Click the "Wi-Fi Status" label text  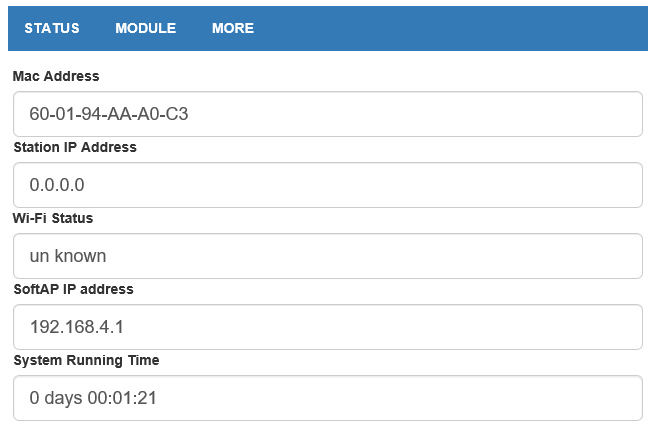tap(53, 218)
